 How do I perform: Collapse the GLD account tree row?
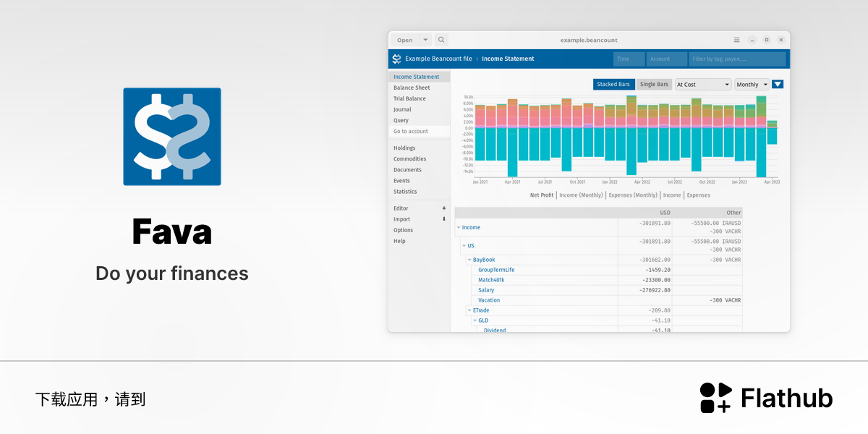point(475,320)
